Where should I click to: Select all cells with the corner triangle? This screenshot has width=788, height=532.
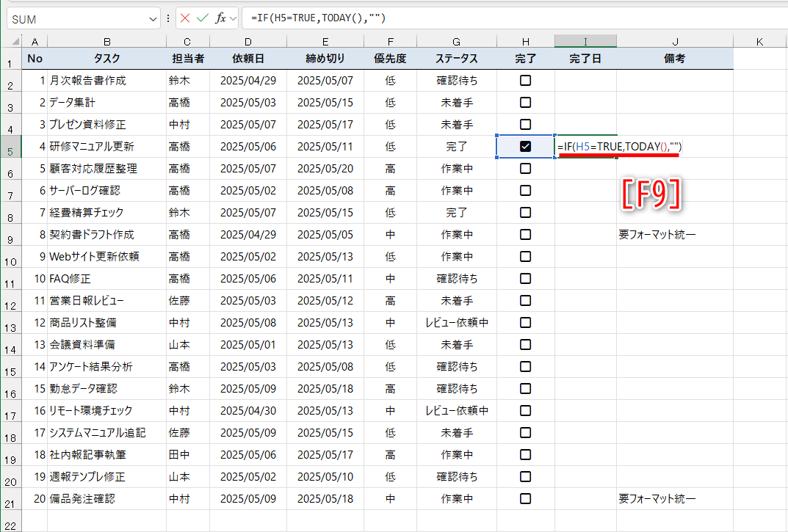(x=15, y=41)
